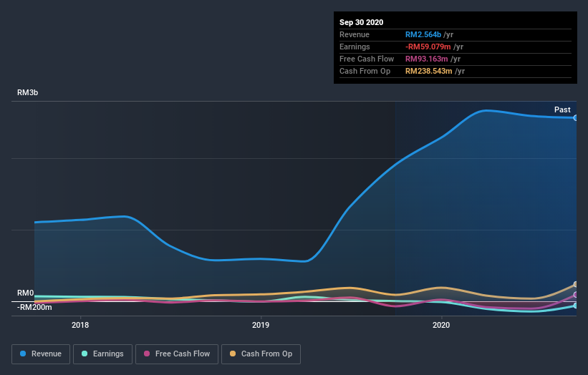The image size is (588, 375).
Task: Click the RM238.543m cash from op value
Action: tap(428, 71)
